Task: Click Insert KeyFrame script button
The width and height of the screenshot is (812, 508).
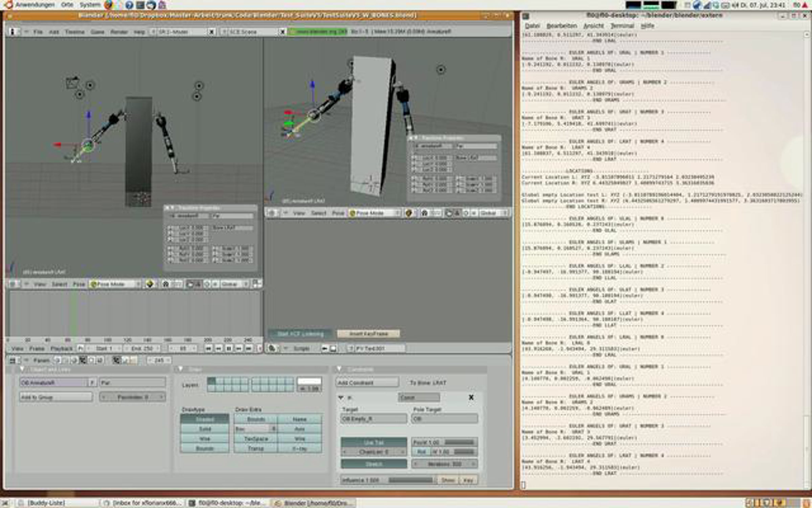Action: (x=368, y=334)
